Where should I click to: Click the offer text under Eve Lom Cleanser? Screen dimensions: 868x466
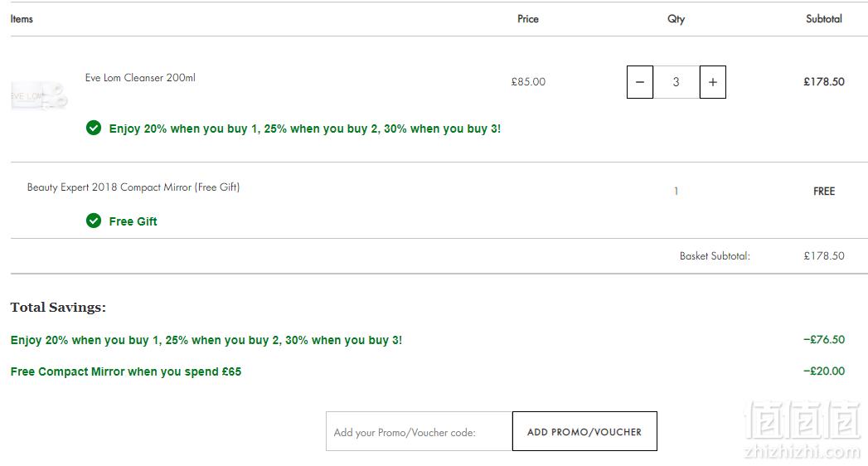click(x=304, y=129)
